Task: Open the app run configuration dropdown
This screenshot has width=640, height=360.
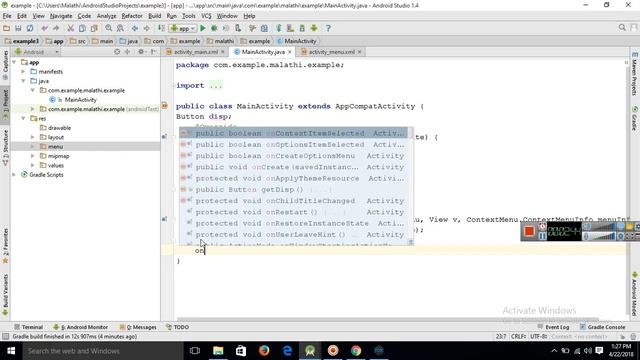Action: pos(183,28)
